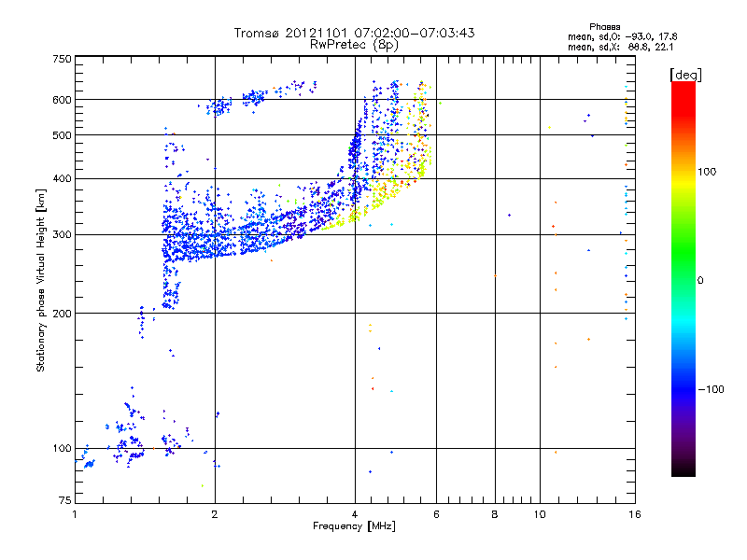Click the x-axis tick label '8'
Screen dimensions: 747x560
tap(495, 514)
